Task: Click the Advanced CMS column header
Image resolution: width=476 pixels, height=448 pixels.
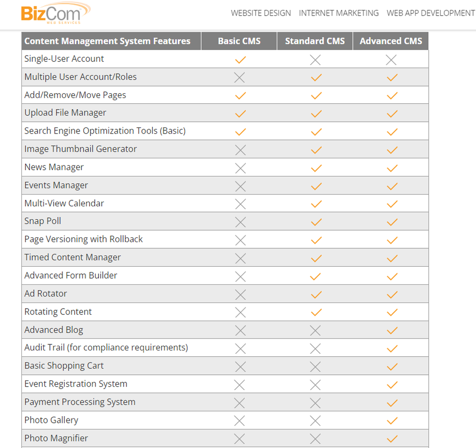Action: point(391,41)
